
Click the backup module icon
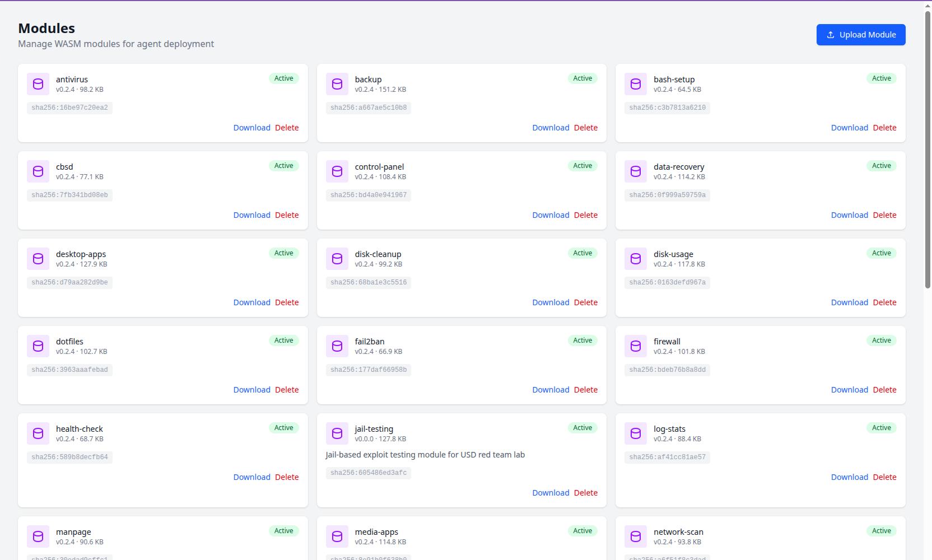[337, 84]
